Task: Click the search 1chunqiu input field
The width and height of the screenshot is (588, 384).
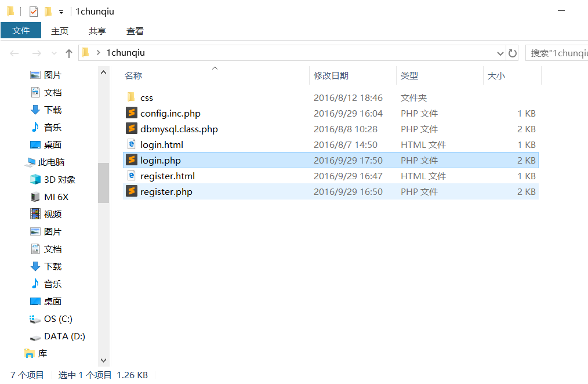Action: 557,53
